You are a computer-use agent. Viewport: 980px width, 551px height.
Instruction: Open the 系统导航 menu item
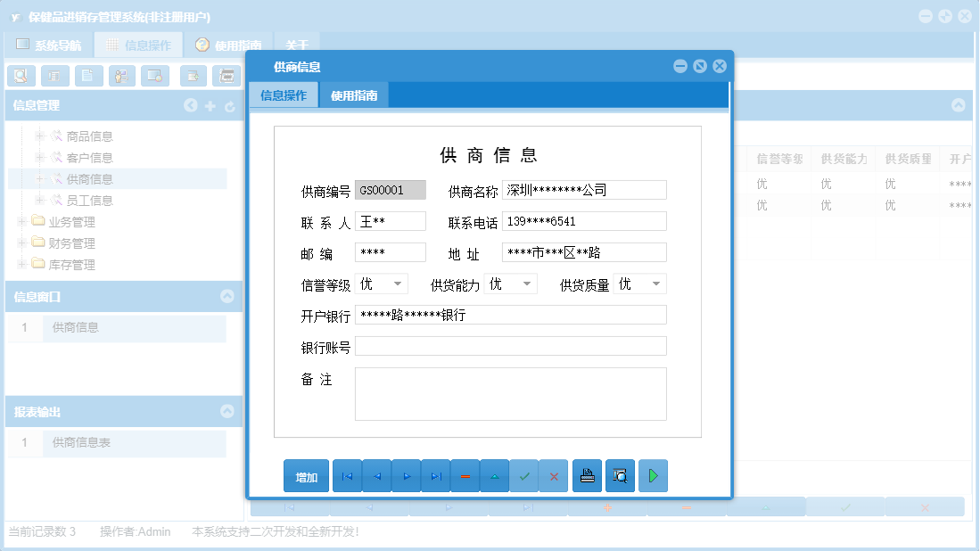[x=57, y=44]
